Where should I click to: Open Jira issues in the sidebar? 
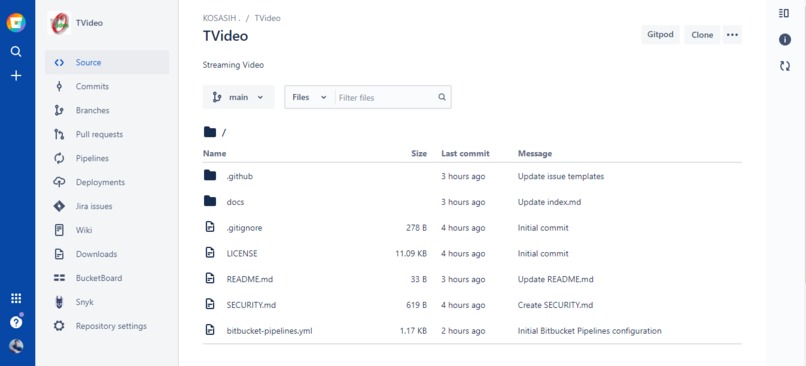[x=107, y=206]
